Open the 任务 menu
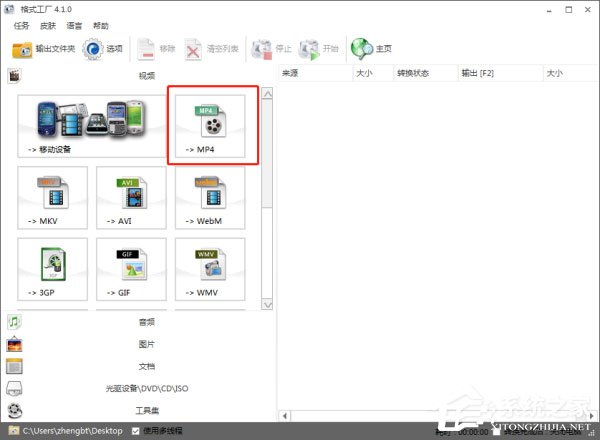Screen dimensions: 600x440 (22, 25)
